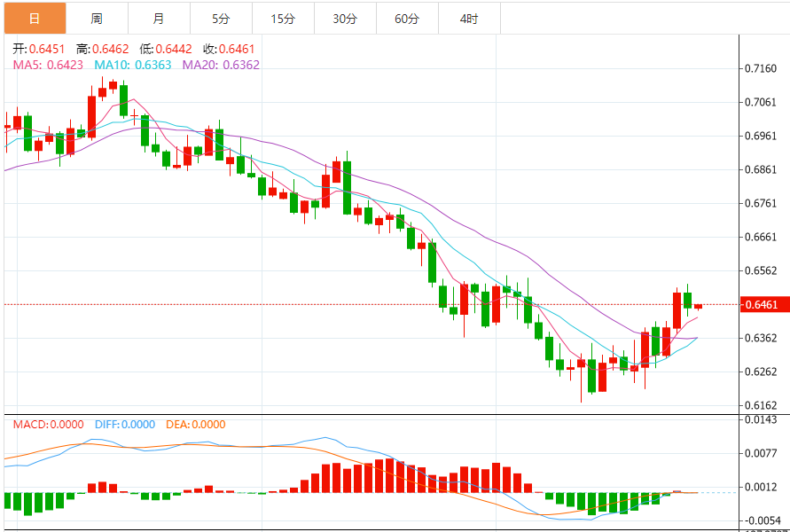Click the MA20 indicator label
Viewport: 790px width, 532px height.
pyautogui.click(x=221, y=65)
